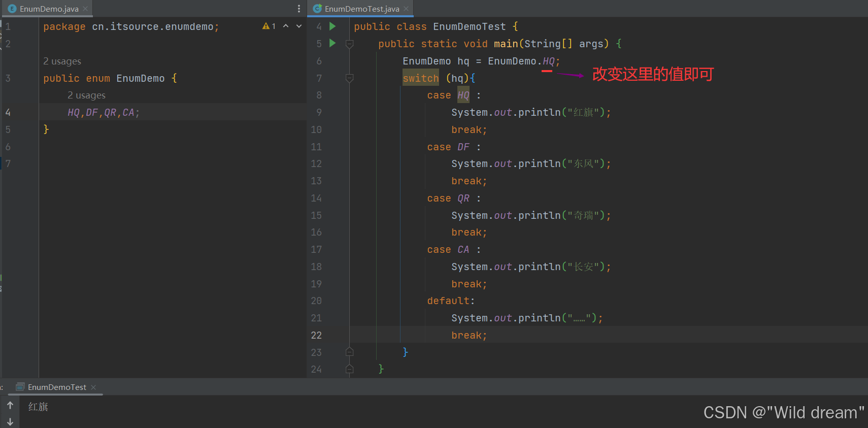This screenshot has width=868, height=428.
Task: Click the fold end marker on line 23
Action: 349,352
